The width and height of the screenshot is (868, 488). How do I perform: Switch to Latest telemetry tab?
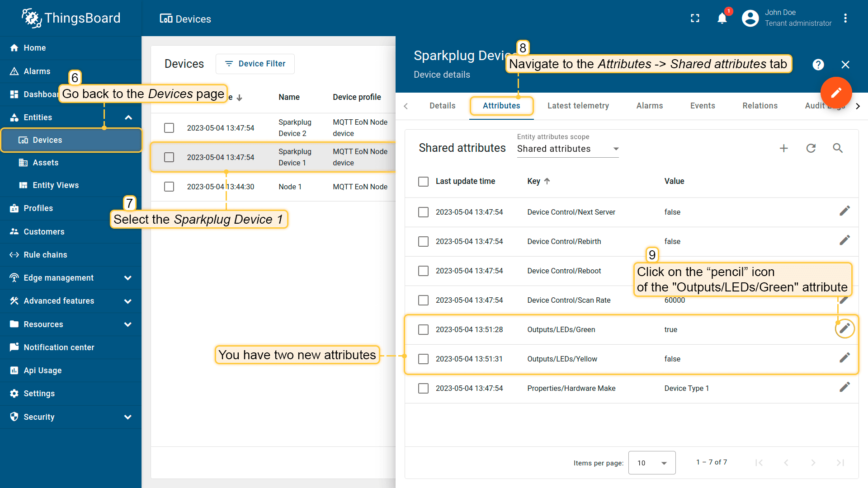click(x=578, y=106)
